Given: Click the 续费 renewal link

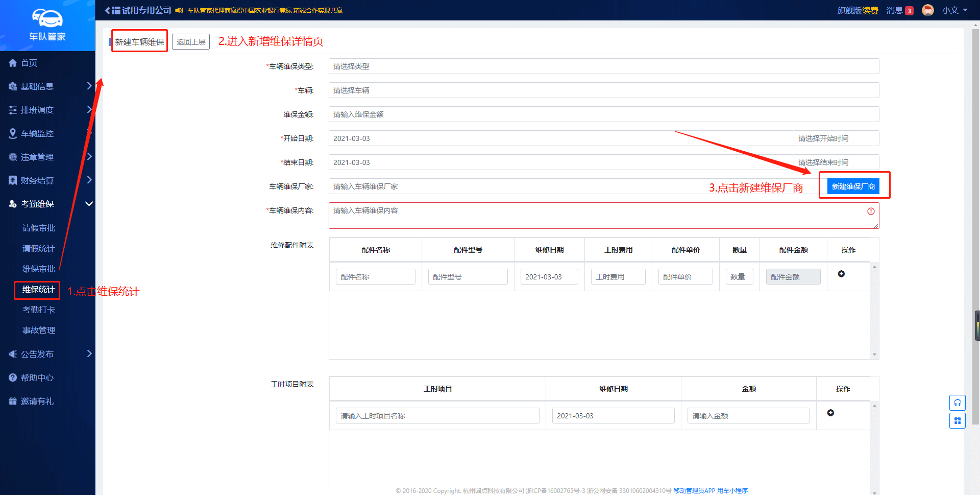Looking at the screenshot, I should pos(870,10).
